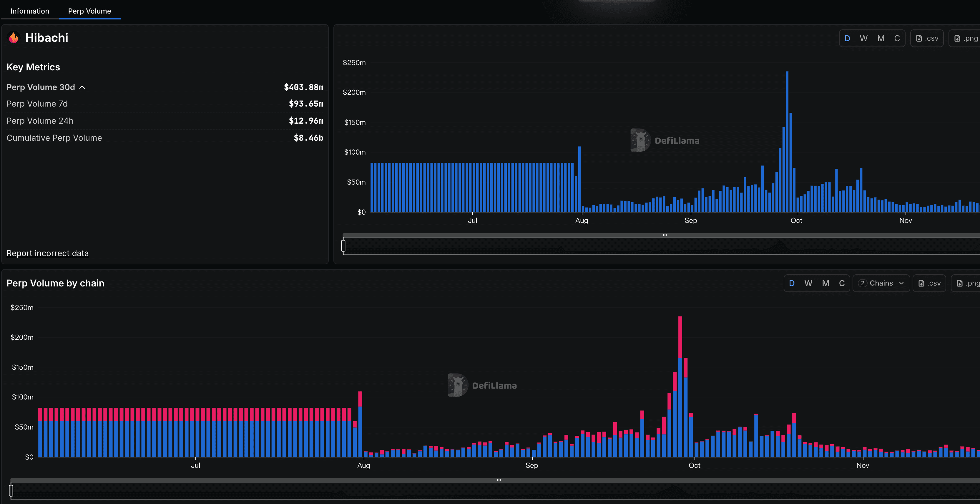The width and height of the screenshot is (980, 504).
Task: Click the top chart range slider left handle
Action: (x=343, y=246)
